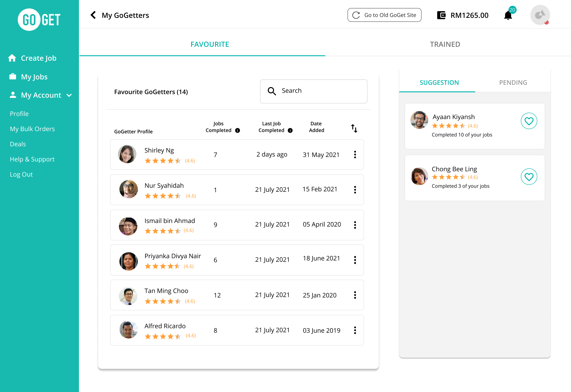Click the GoGet logo

click(39, 19)
